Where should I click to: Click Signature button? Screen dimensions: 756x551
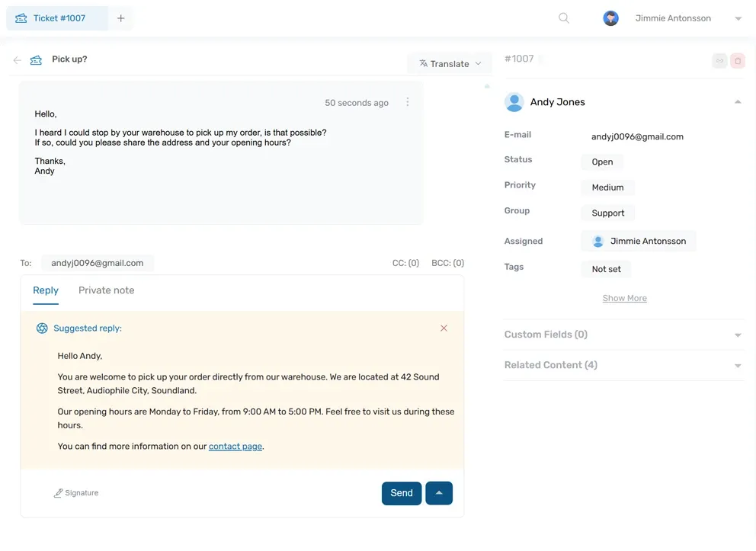75,492
